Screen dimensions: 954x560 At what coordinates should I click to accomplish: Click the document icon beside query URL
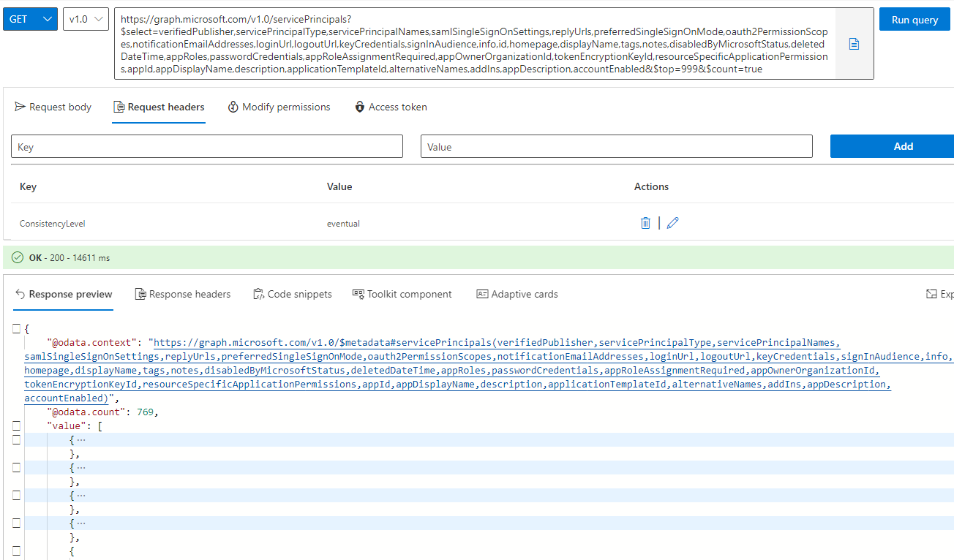click(x=854, y=44)
